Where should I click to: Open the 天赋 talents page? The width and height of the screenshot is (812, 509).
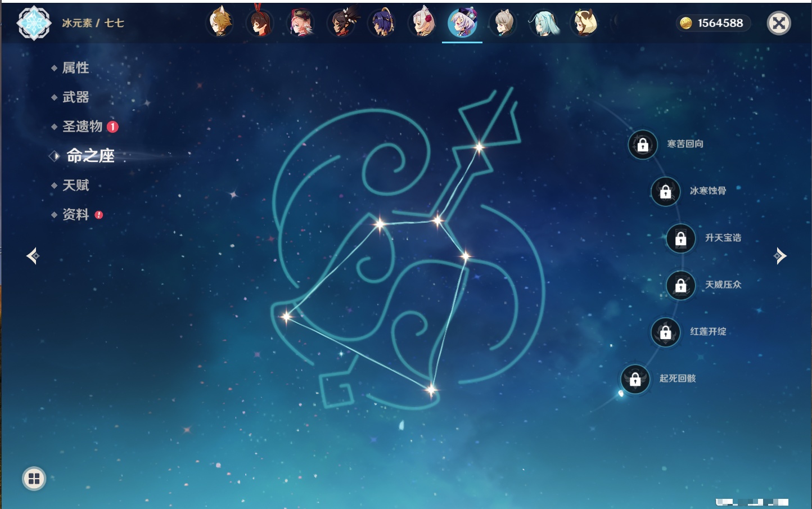75,185
